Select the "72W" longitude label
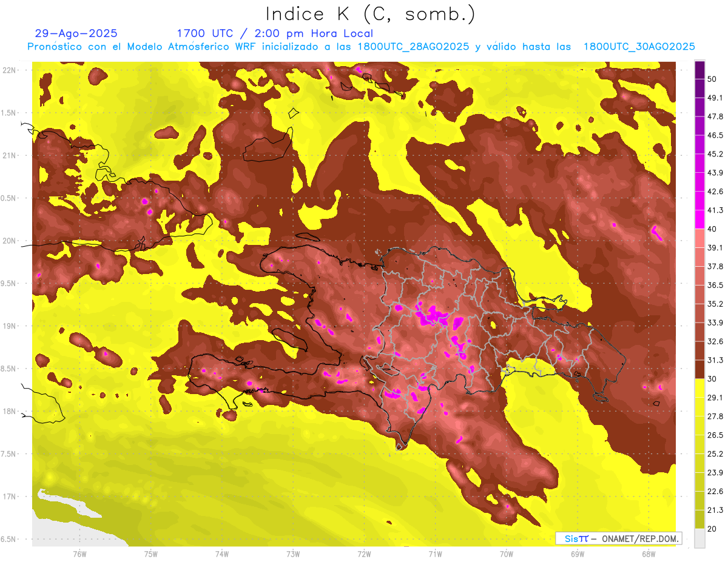 click(364, 554)
